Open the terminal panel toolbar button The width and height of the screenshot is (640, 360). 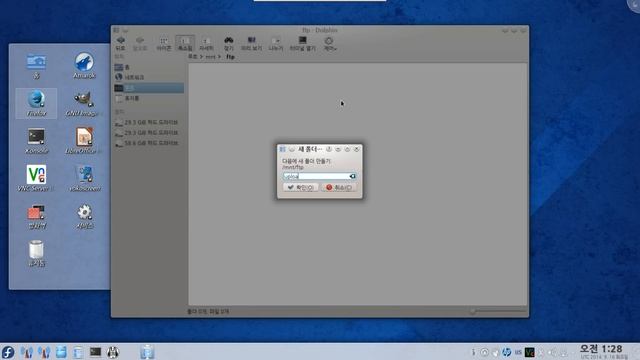click(302, 43)
